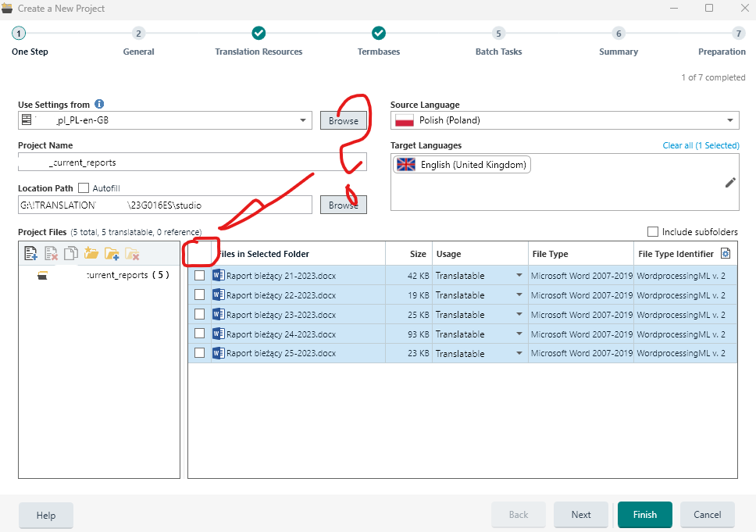Click the Word icon of Raport bieżący 25-2023.docx
The image size is (756, 532).
coord(219,353)
